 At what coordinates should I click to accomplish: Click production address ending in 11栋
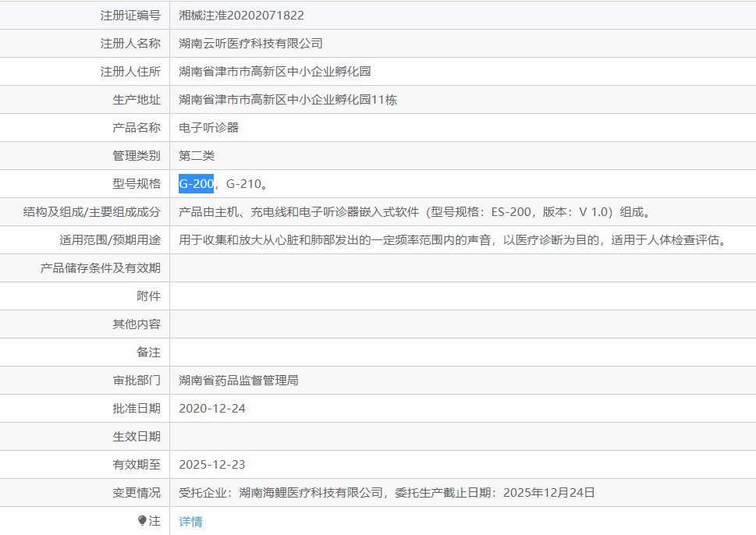click(288, 100)
